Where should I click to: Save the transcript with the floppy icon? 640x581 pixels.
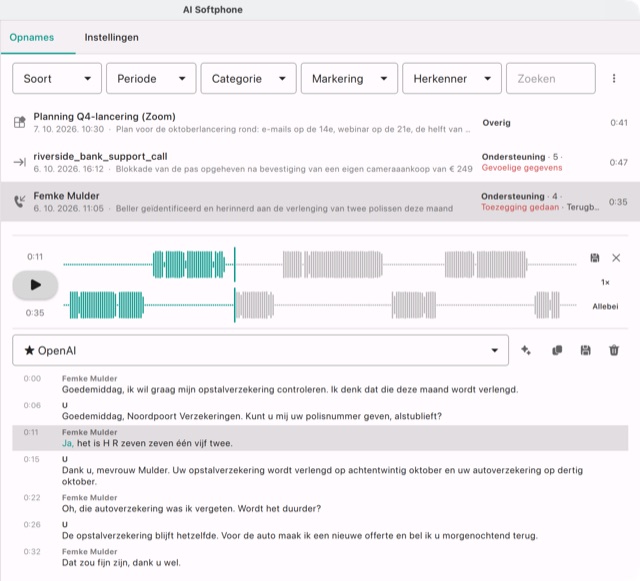pyautogui.click(x=585, y=350)
